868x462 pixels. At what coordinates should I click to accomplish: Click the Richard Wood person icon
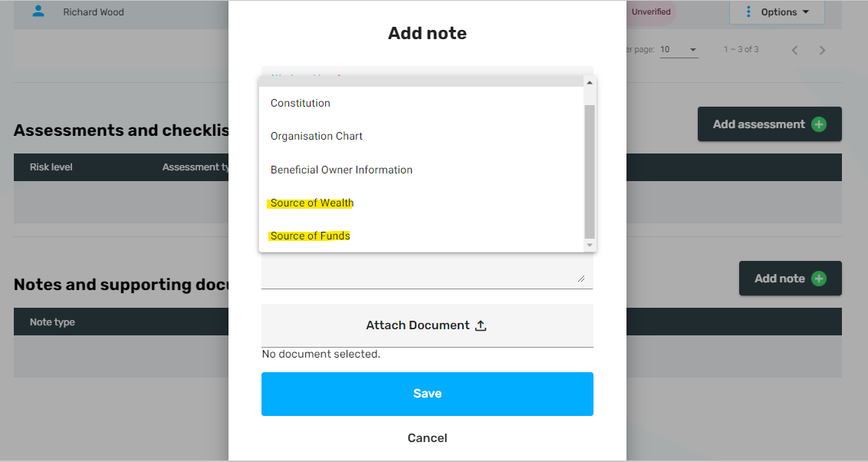tap(38, 12)
